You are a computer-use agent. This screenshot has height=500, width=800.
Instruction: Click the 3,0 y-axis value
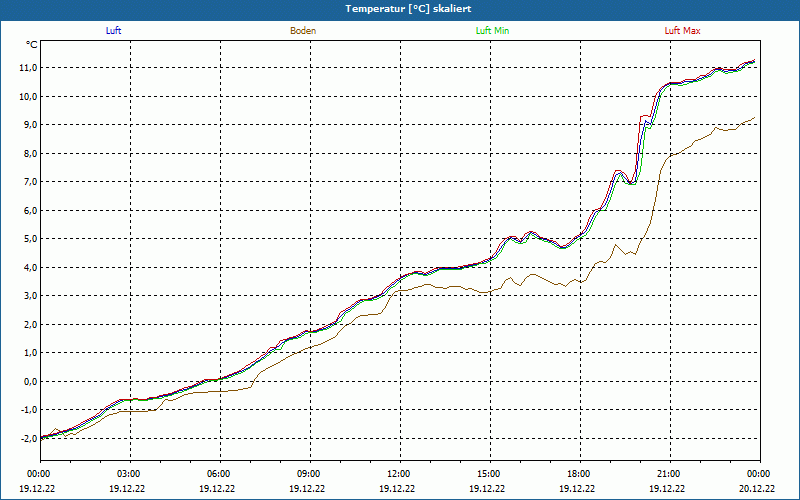coord(30,296)
